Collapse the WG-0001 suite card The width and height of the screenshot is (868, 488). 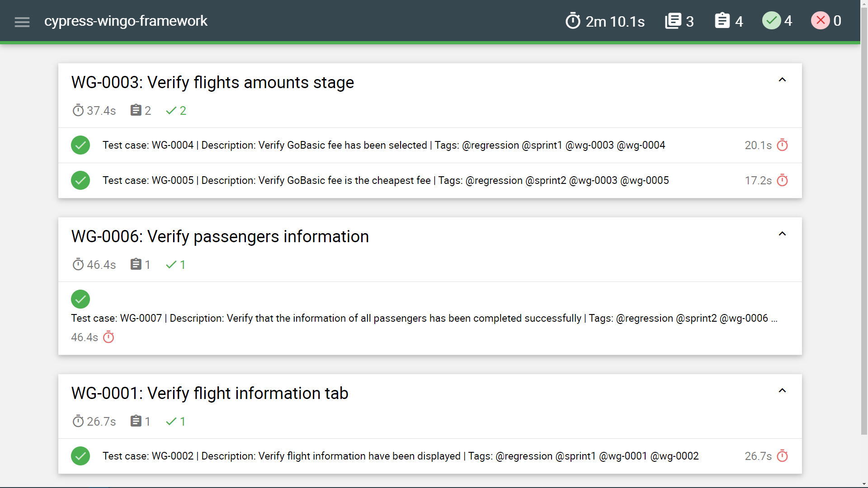[783, 390]
